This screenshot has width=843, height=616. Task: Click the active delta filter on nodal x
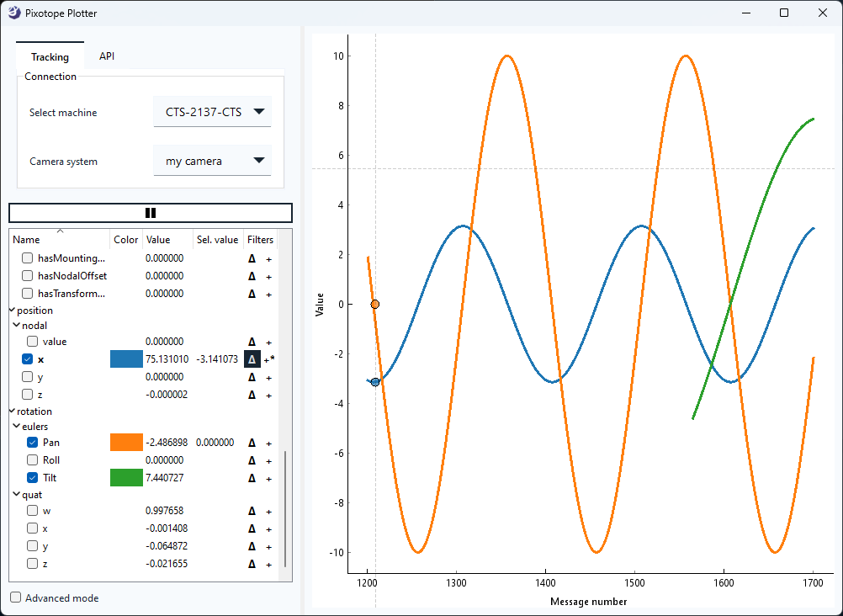[x=252, y=359]
